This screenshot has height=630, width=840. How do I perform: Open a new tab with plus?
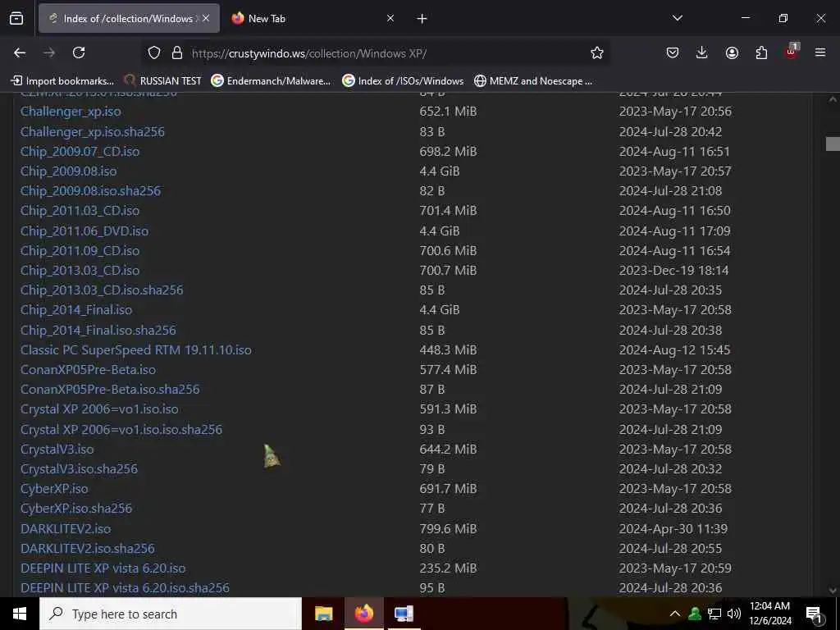coord(422,19)
